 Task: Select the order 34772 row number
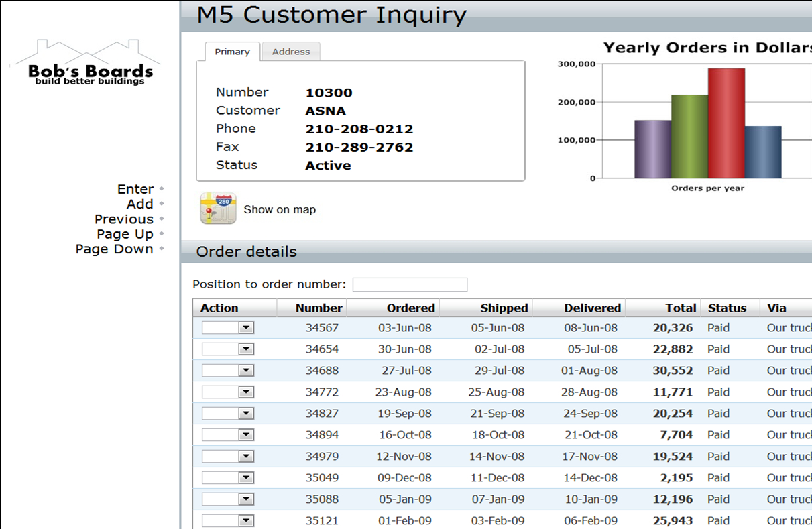(322, 392)
